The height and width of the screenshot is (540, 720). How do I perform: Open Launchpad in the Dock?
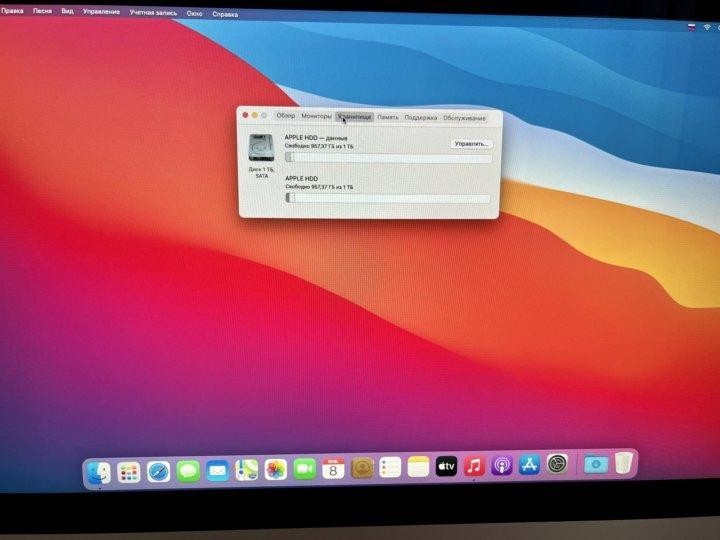(129, 472)
